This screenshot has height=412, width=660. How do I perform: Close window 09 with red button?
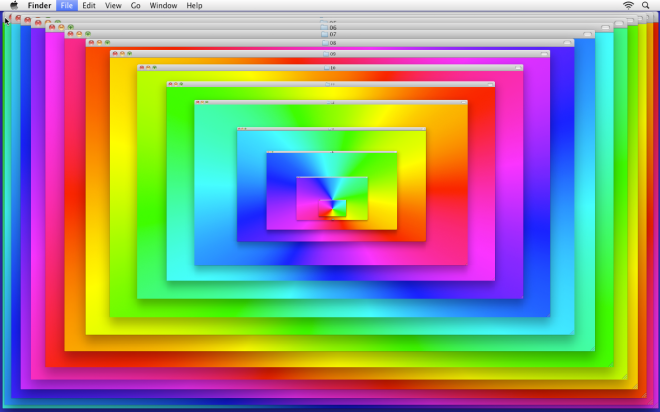coord(115,53)
